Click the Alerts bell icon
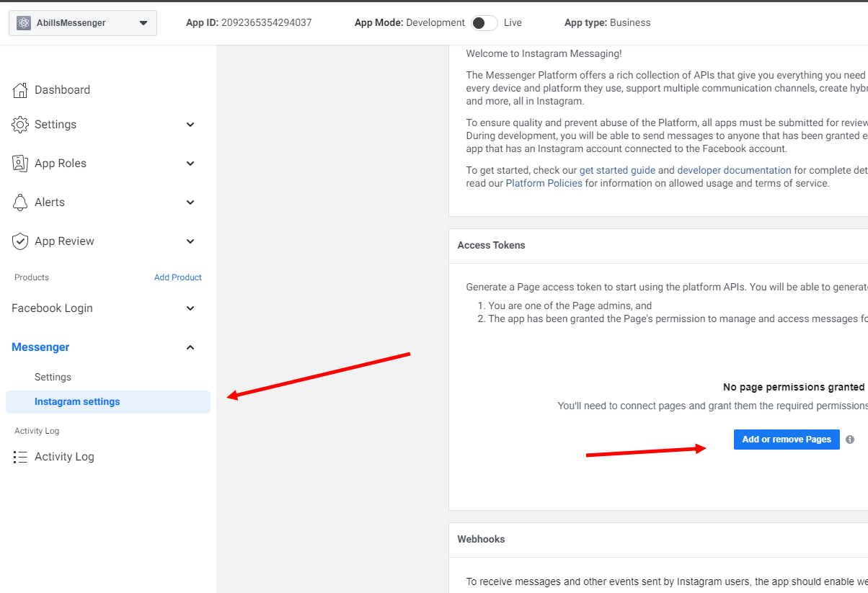The width and height of the screenshot is (868, 593). [x=20, y=202]
